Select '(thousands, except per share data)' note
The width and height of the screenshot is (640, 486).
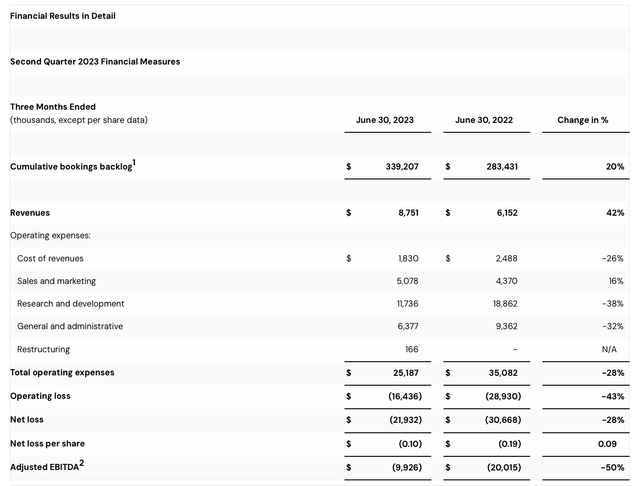[x=79, y=120]
